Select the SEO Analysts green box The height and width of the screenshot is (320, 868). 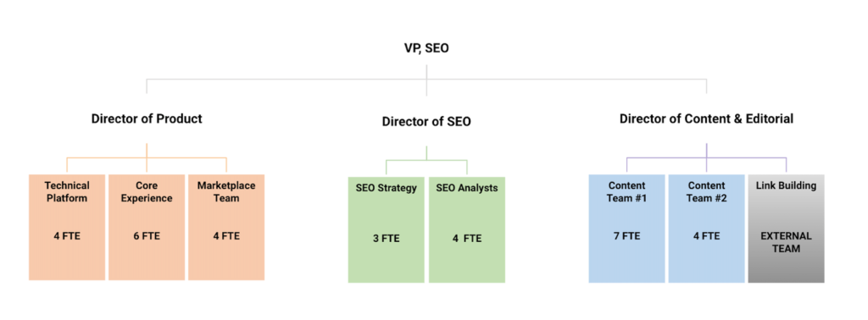pos(467,230)
